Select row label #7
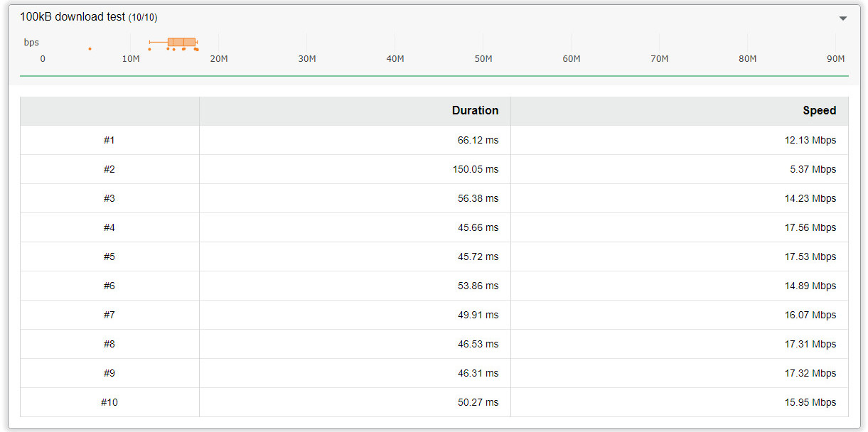This screenshot has height=432, width=868. [109, 315]
